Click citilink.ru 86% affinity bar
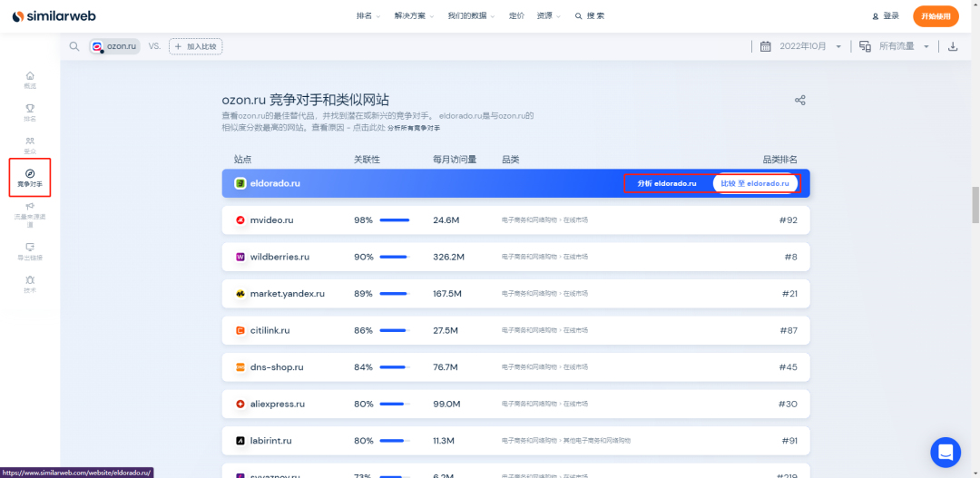The height and width of the screenshot is (478, 980). point(395,330)
